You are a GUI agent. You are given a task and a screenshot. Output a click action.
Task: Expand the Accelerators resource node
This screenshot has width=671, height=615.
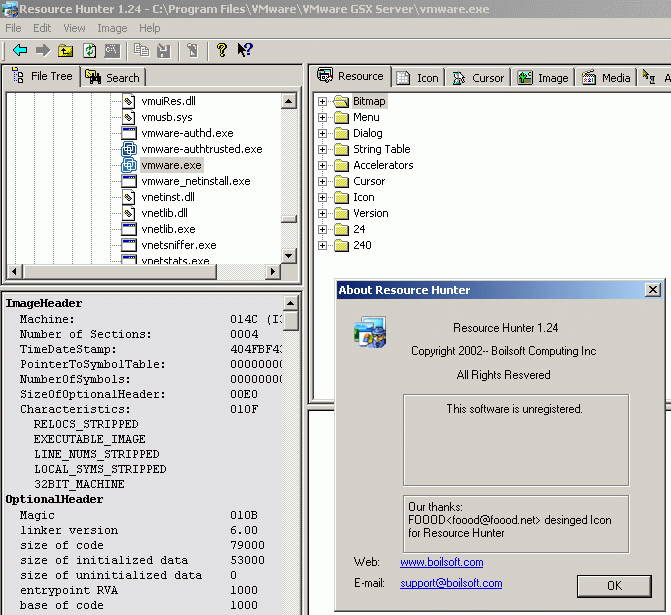pos(322,165)
